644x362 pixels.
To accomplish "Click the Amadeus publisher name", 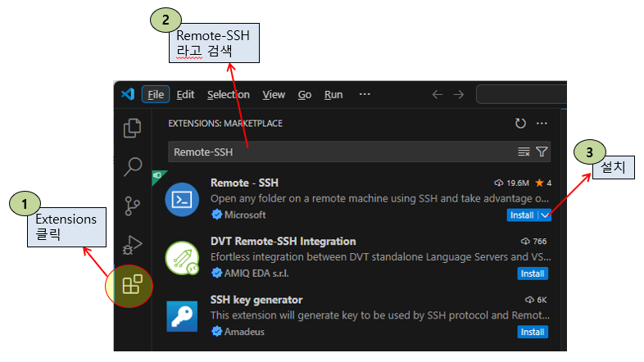I will 244,331.
